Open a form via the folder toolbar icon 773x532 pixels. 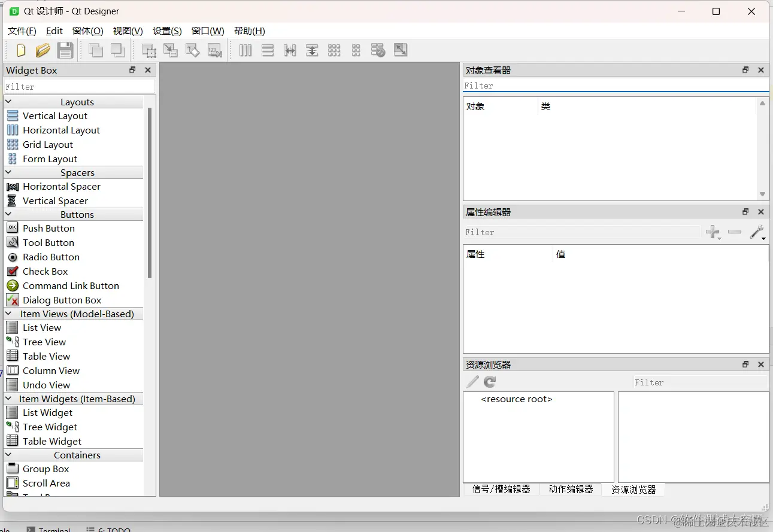(43, 50)
